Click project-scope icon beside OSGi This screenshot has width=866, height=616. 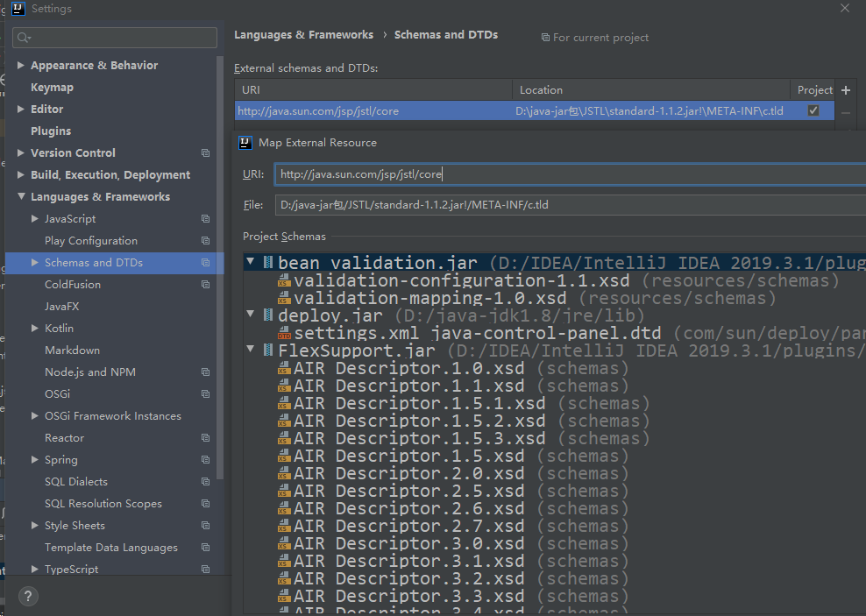(205, 394)
